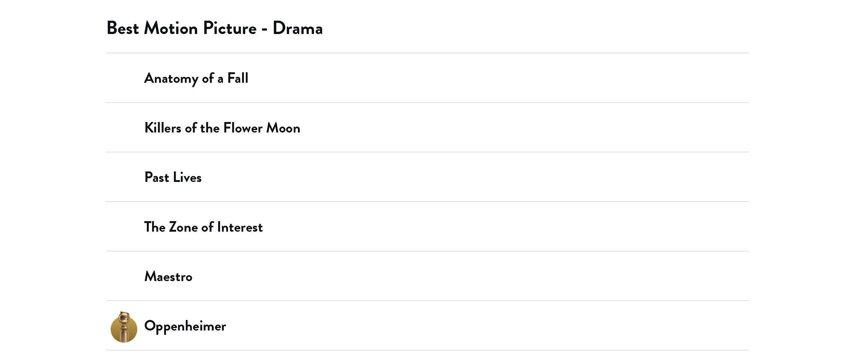868x362 pixels.
Task: Open the Maestro nominee entry
Action: point(168,277)
